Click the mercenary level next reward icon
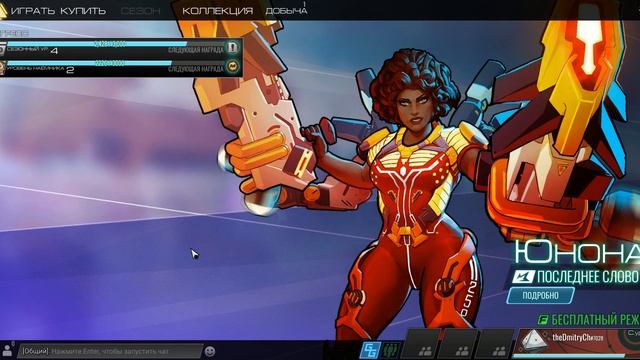The image size is (640, 360). [x=233, y=66]
